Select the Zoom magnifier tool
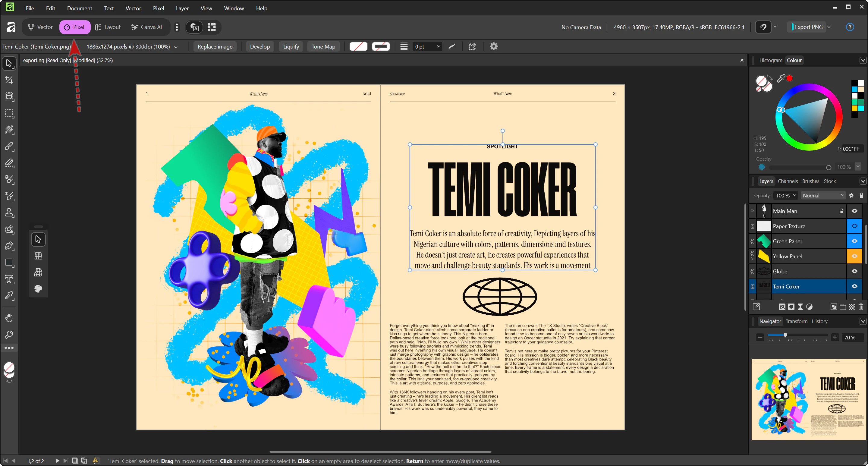 [x=9, y=335]
